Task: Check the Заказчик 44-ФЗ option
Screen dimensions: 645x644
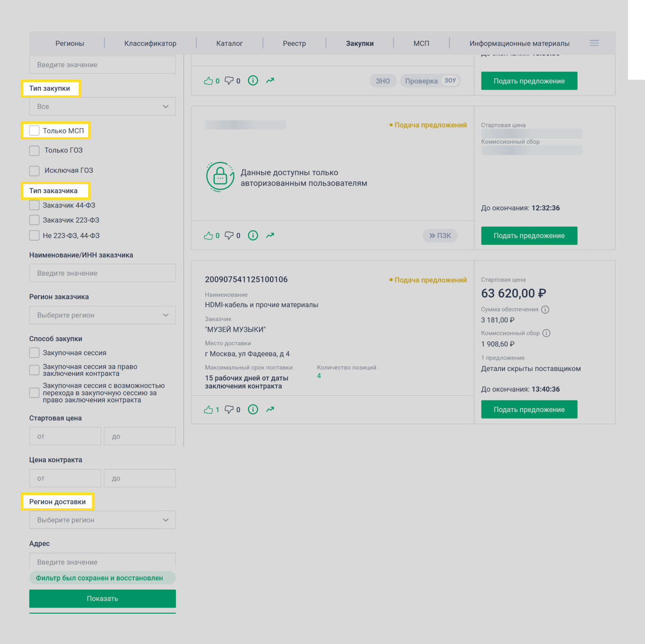Action: click(35, 205)
